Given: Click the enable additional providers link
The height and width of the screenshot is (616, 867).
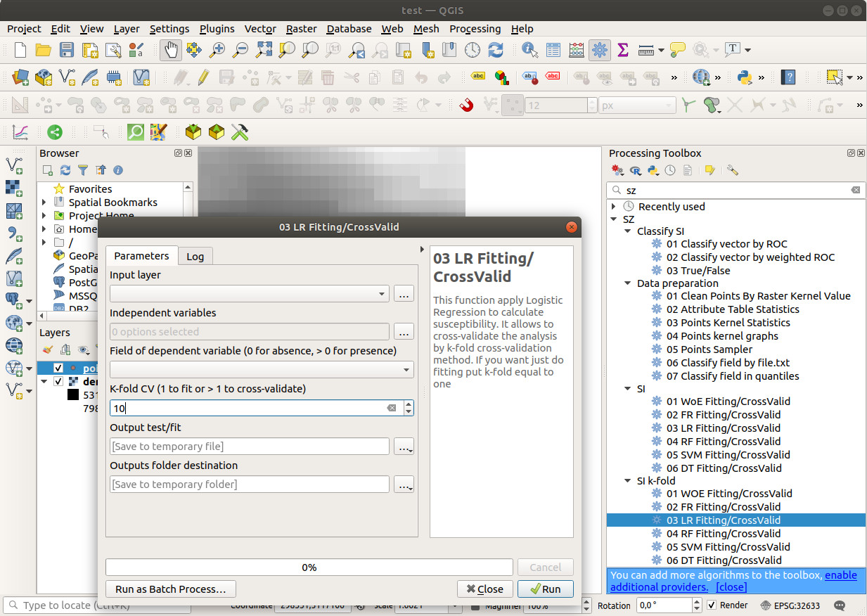Looking at the screenshot, I should point(733,581).
